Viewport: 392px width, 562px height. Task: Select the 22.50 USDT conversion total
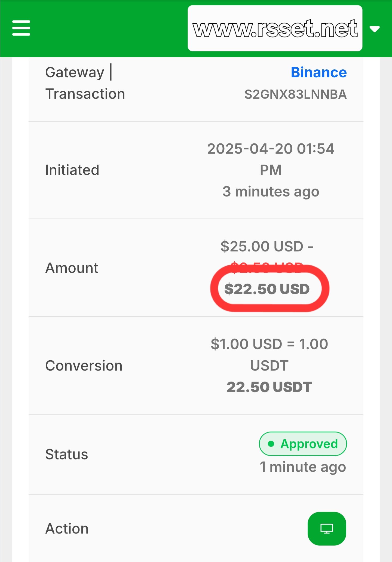point(269,387)
